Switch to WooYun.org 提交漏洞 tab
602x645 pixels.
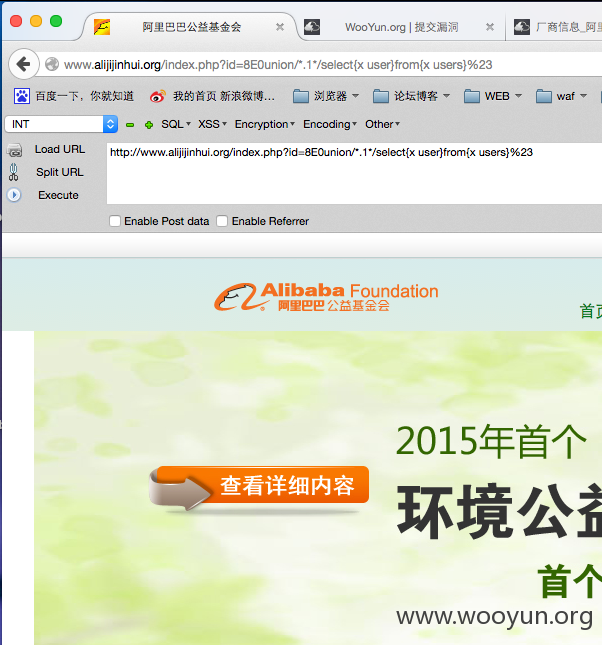401,27
